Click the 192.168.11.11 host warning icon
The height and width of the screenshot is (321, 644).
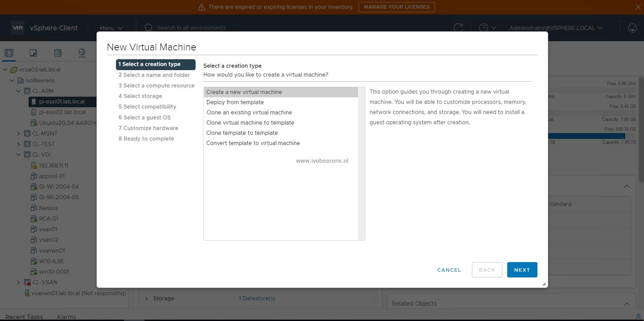34,165
